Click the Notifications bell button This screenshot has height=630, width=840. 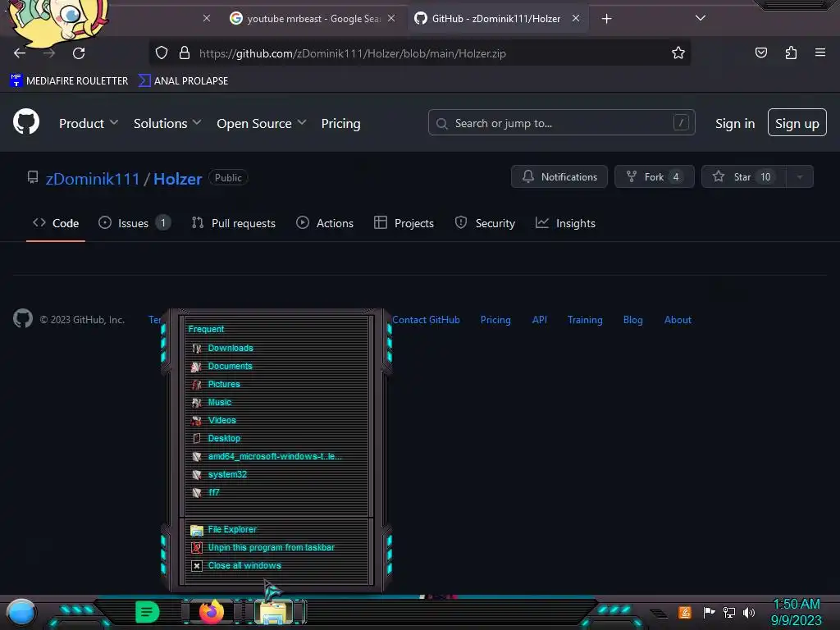tap(559, 177)
